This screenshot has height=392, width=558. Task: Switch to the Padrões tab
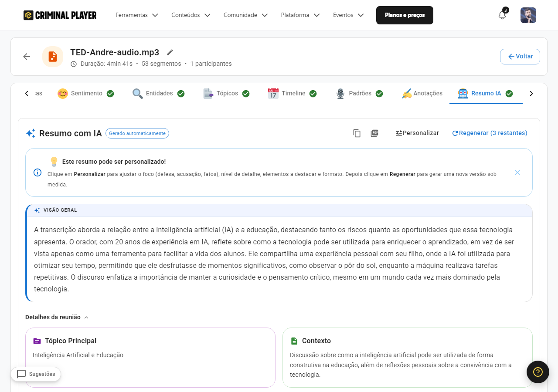359,94
